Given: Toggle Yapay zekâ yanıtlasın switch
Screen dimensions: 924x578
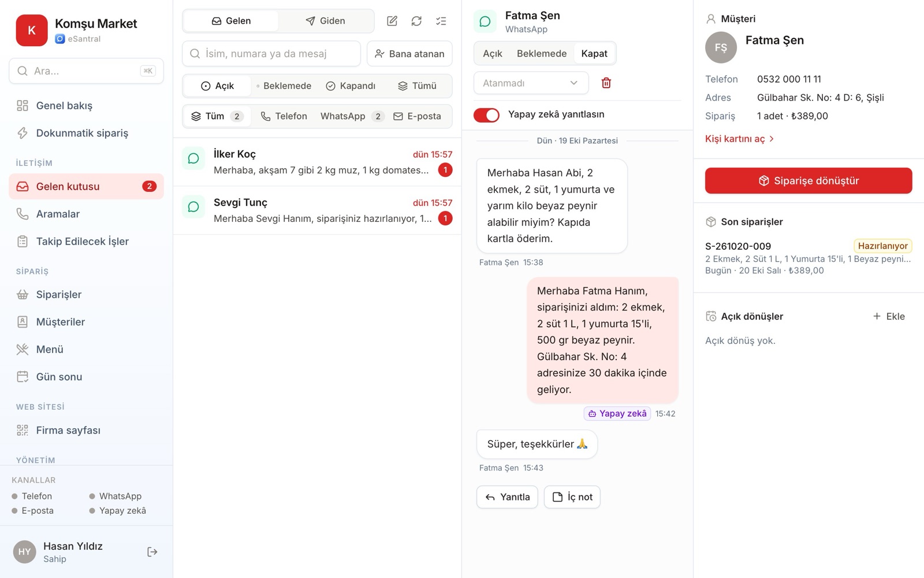Looking at the screenshot, I should 486,115.
